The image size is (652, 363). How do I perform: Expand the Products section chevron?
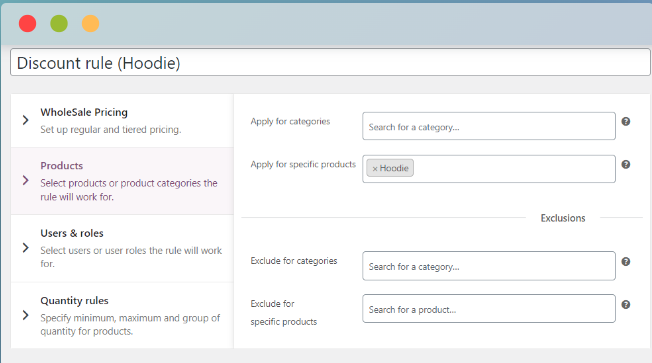tap(25, 180)
